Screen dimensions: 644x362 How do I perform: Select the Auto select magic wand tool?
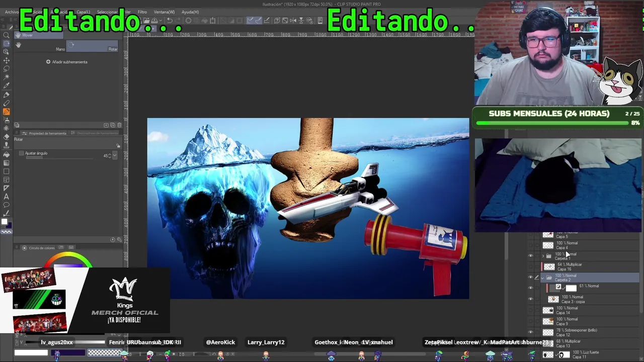pyautogui.click(x=7, y=77)
